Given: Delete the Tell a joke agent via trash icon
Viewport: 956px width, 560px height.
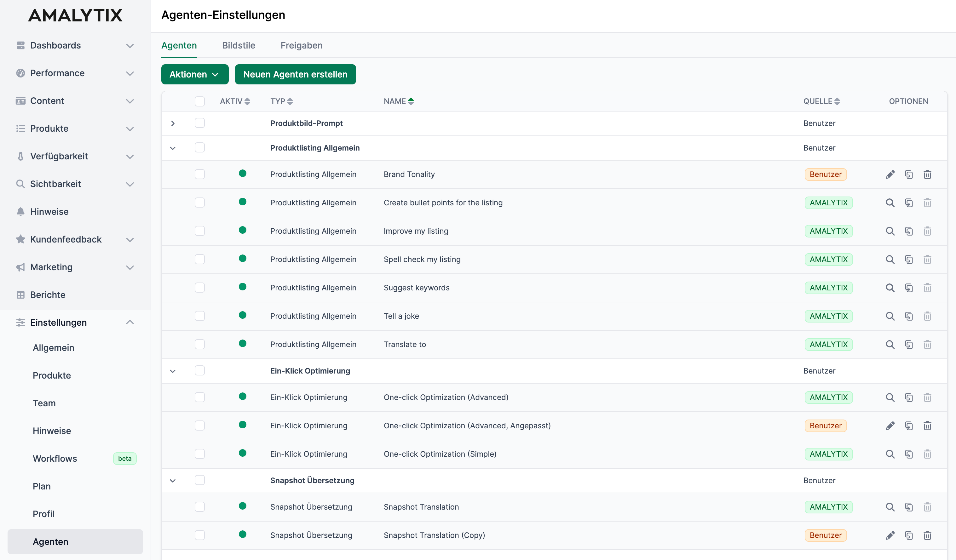Looking at the screenshot, I should 927,316.
